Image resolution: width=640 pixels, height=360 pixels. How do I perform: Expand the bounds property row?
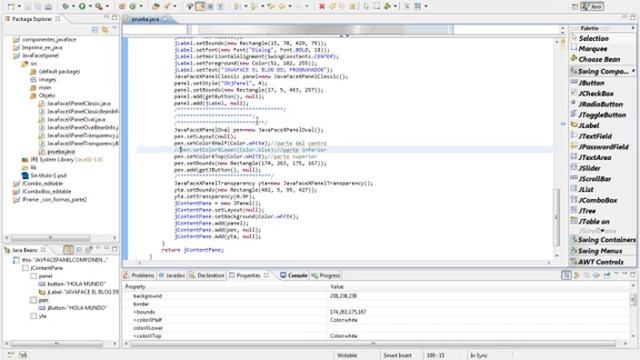coord(134,312)
